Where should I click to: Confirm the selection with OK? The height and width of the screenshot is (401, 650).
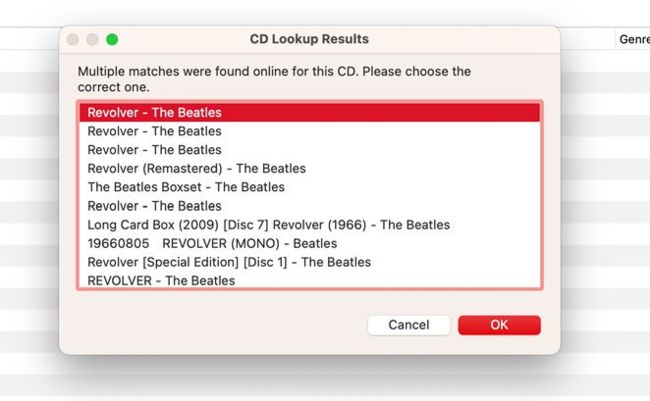pyautogui.click(x=499, y=325)
